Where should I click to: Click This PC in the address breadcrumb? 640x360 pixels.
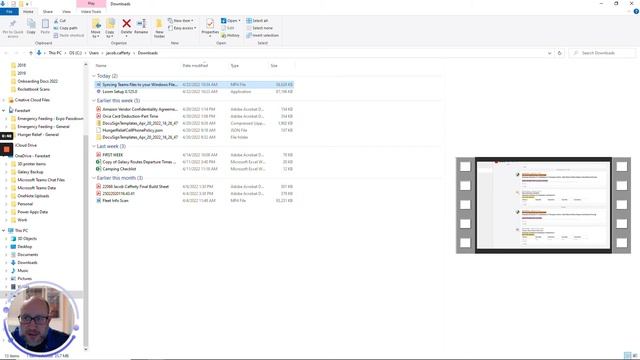coord(55,53)
